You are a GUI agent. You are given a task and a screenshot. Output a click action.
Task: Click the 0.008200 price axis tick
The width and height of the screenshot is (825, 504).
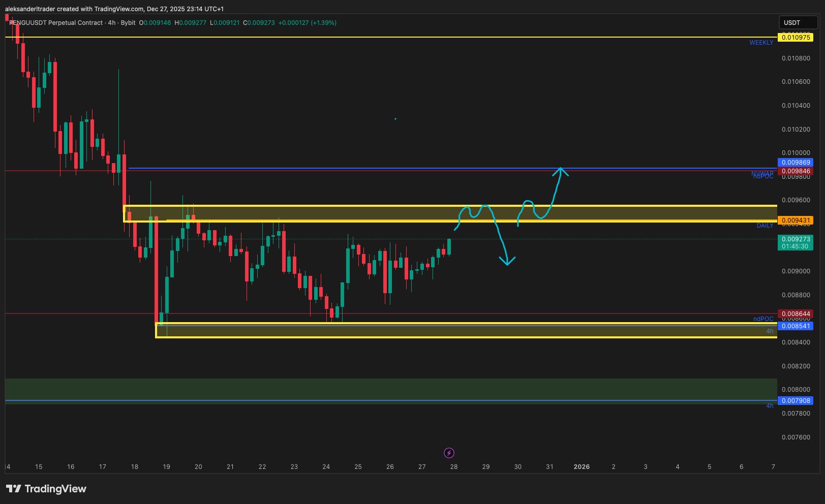click(x=796, y=366)
